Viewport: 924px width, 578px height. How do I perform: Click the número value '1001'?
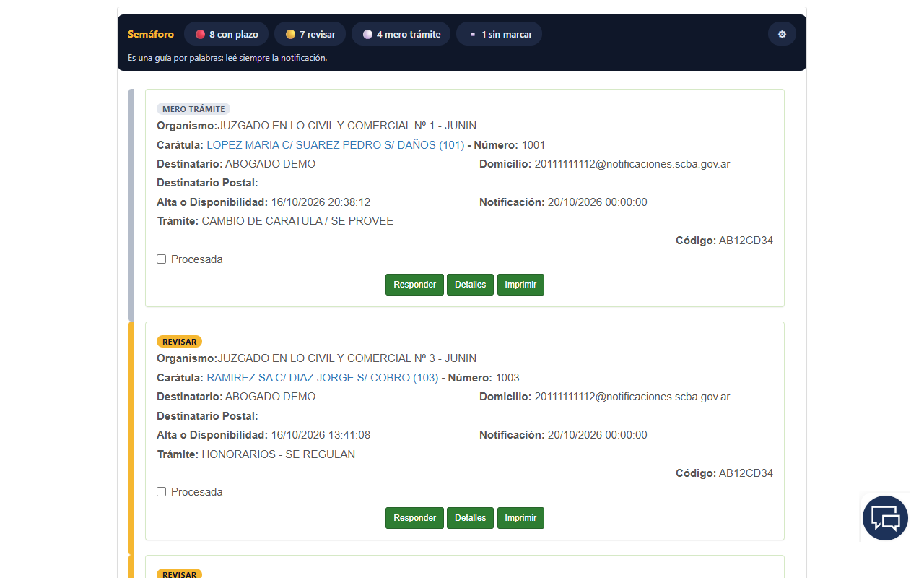coord(533,145)
